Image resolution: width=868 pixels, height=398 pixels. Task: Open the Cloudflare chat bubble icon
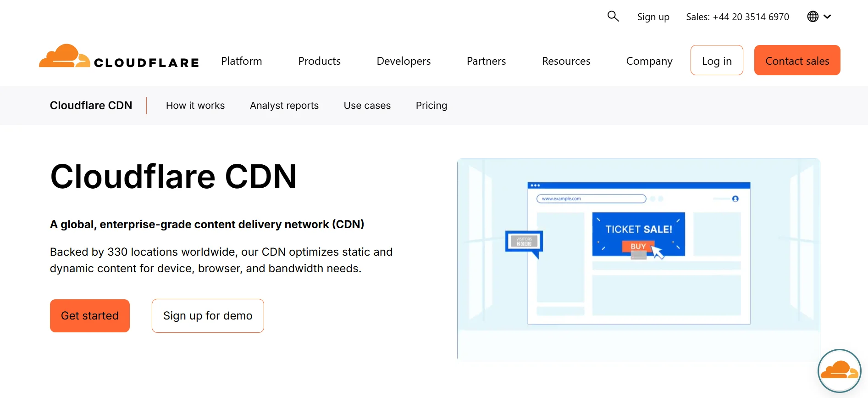(839, 371)
